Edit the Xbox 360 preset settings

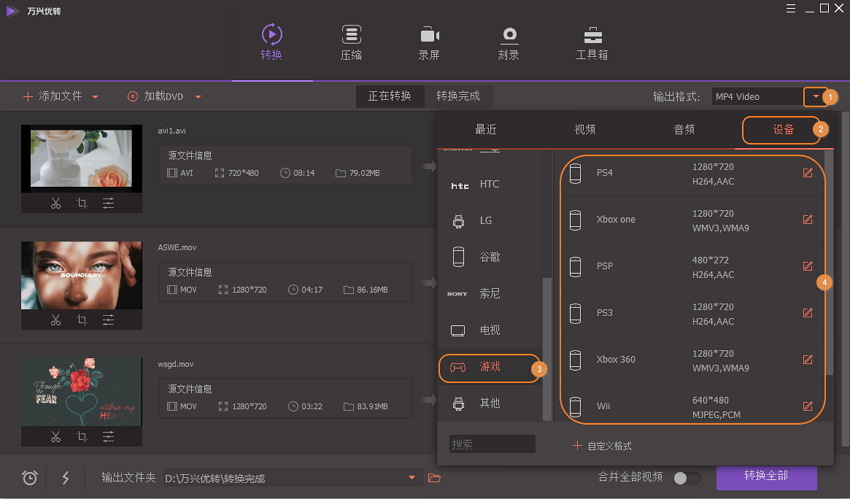[x=808, y=359]
